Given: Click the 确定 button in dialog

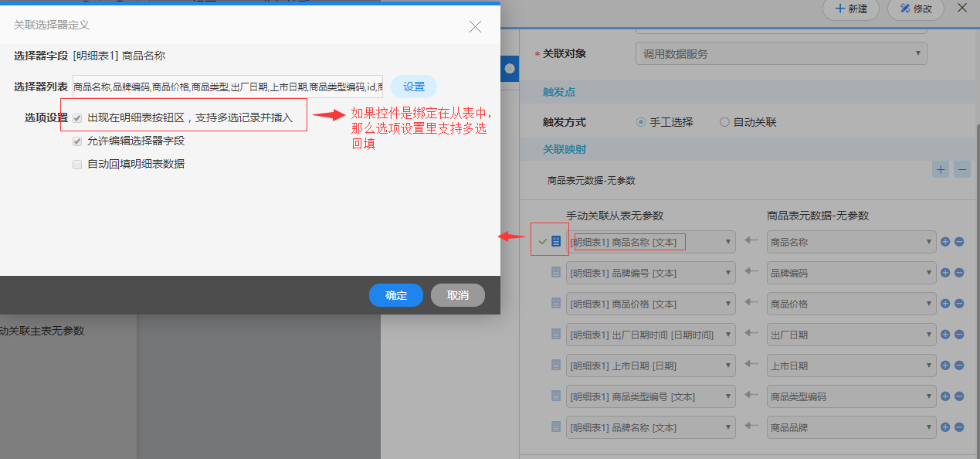Looking at the screenshot, I should tap(396, 295).
